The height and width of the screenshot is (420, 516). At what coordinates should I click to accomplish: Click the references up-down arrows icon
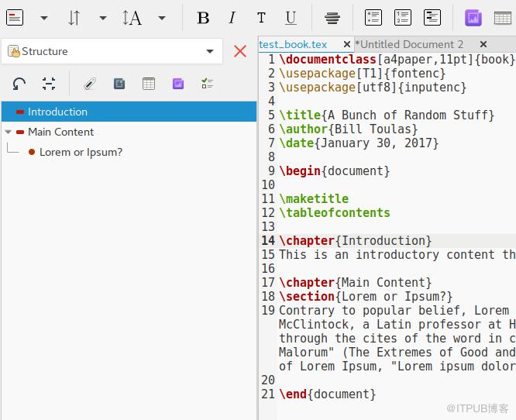click(74, 18)
